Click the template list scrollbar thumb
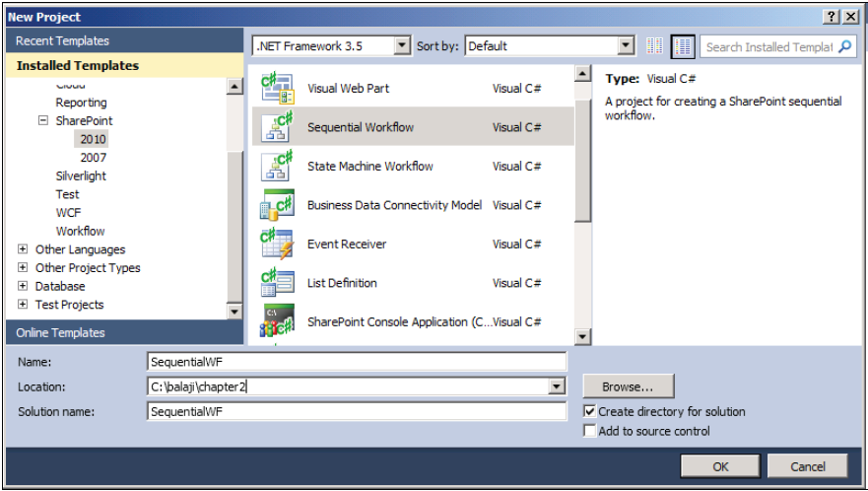This screenshot has height=491, width=868. pyautogui.click(x=582, y=161)
